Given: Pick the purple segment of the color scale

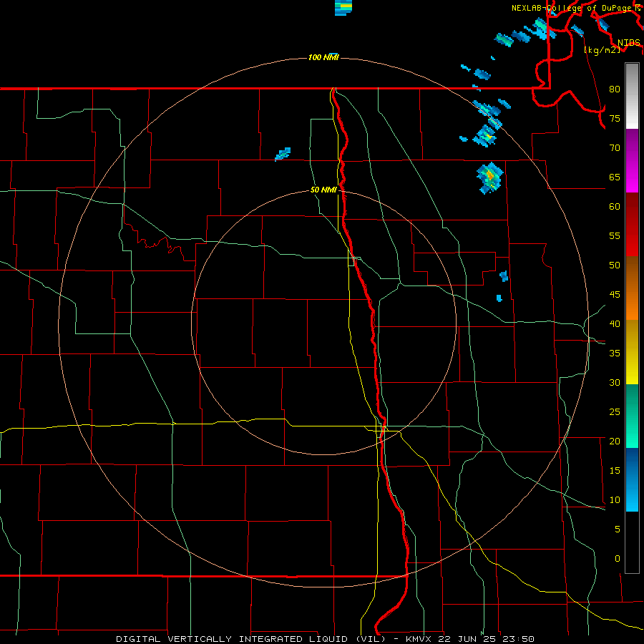Looking at the screenshot, I should [632, 145].
